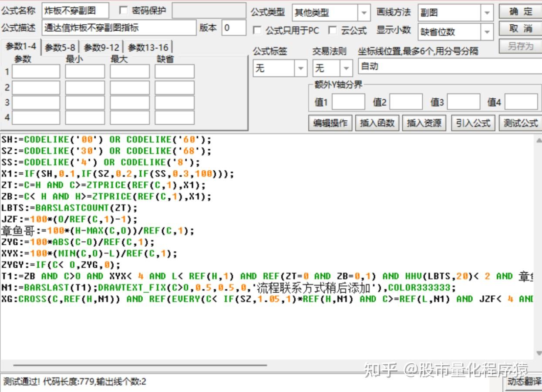Click the 插入函数 button
The image size is (542, 392).
[x=377, y=123]
